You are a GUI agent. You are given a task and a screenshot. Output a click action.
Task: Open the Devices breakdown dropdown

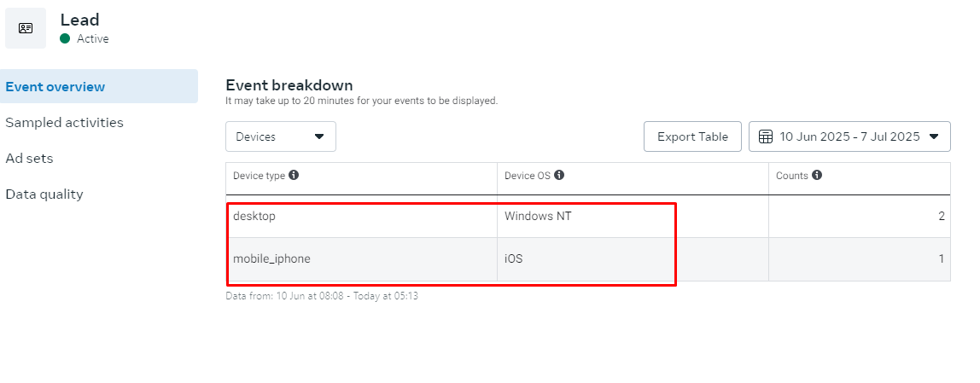(x=281, y=136)
